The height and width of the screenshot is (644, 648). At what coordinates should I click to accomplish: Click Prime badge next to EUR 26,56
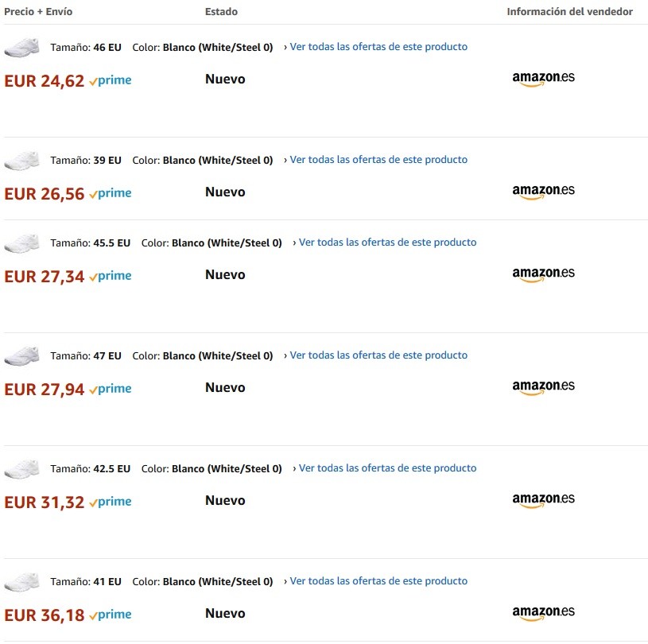pos(111,193)
